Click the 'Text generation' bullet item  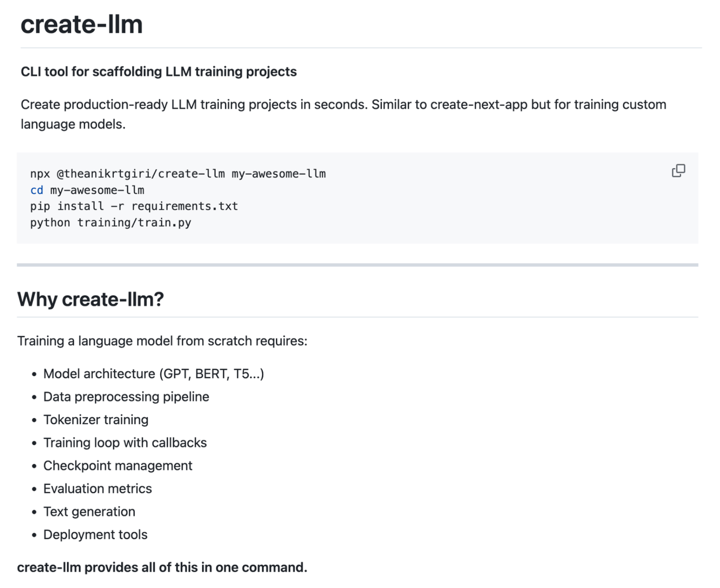pyautogui.click(x=89, y=512)
